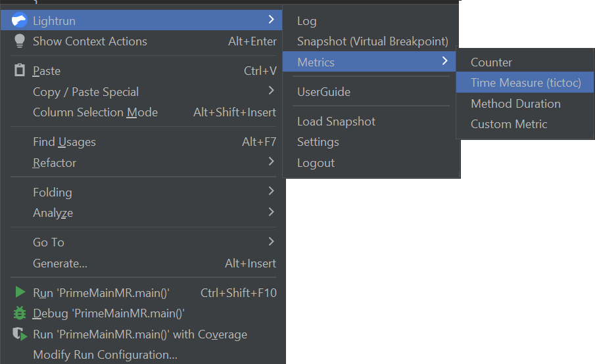595x364 pixels.
Task: Choose Counter from the Metrics submenu
Action: 491,62
